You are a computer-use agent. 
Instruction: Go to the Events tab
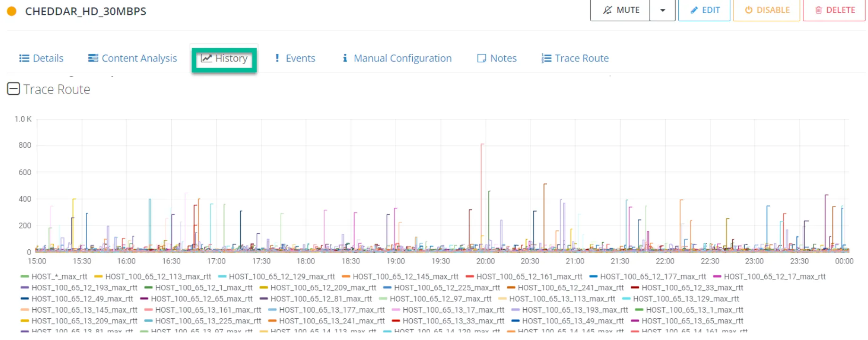pos(295,58)
